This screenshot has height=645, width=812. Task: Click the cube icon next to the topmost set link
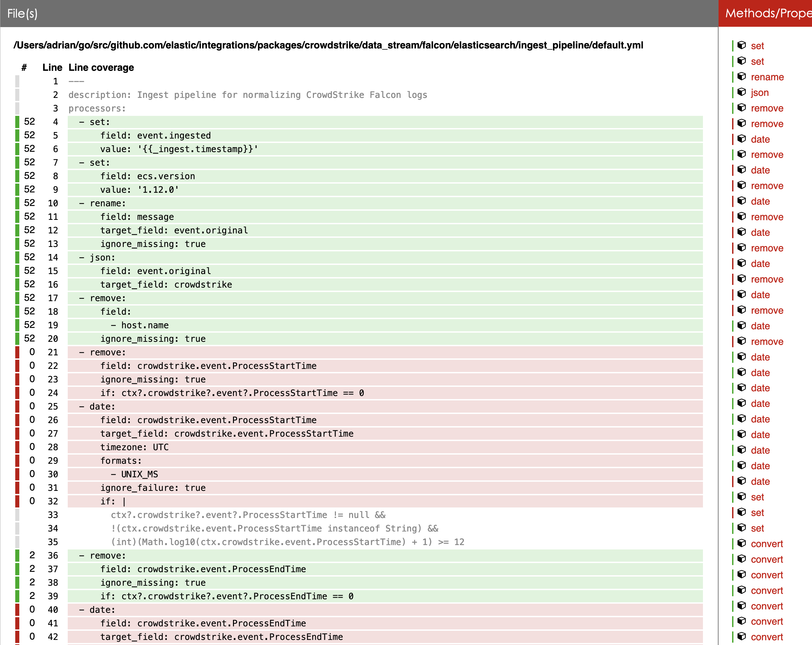(x=742, y=45)
